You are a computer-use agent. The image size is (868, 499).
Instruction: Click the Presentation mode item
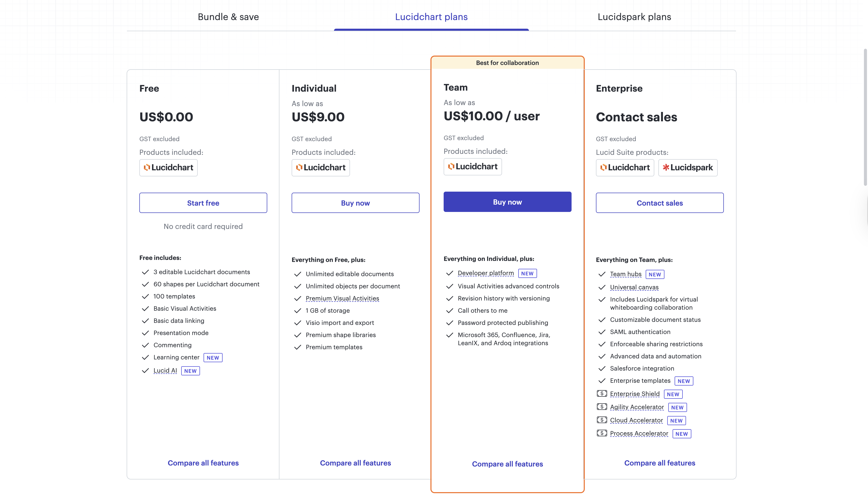[181, 333]
